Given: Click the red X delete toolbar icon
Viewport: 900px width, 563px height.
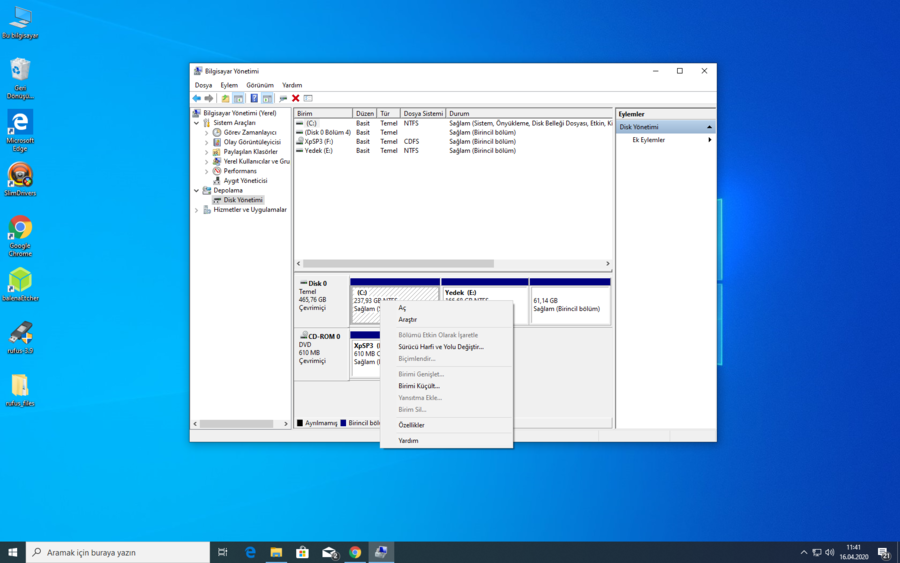Looking at the screenshot, I should (296, 98).
